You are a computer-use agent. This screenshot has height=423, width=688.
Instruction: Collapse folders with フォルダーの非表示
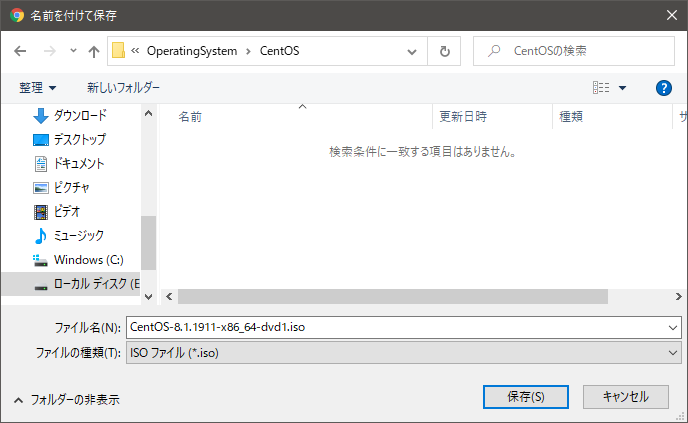tap(67, 400)
